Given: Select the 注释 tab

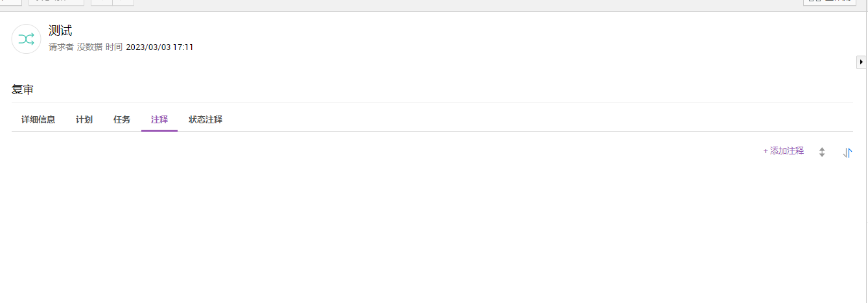Looking at the screenshot, I should tap(159, 120).
